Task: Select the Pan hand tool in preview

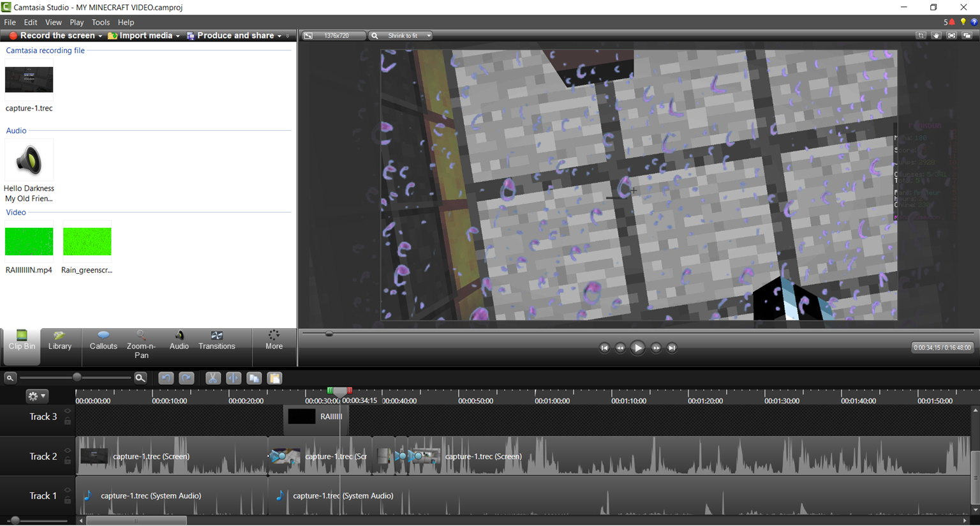Action: [936, 36]
